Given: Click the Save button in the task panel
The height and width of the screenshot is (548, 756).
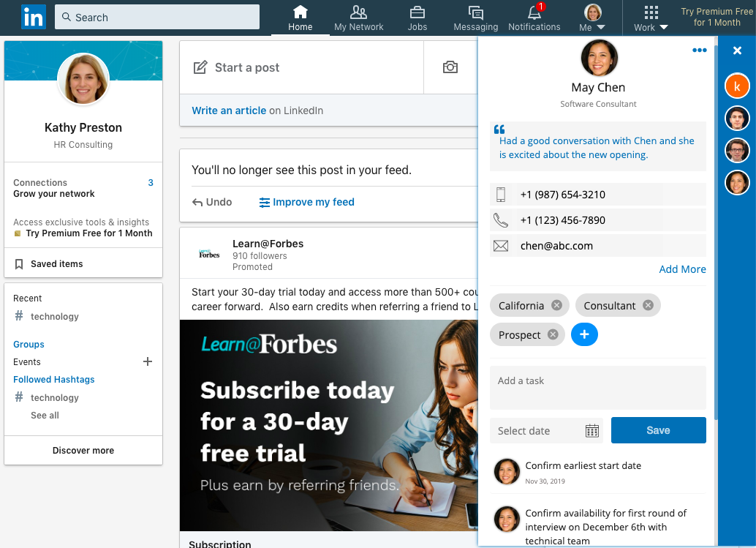Looking at the screenshot, I should pyautogui.click(x=658, y=430).
